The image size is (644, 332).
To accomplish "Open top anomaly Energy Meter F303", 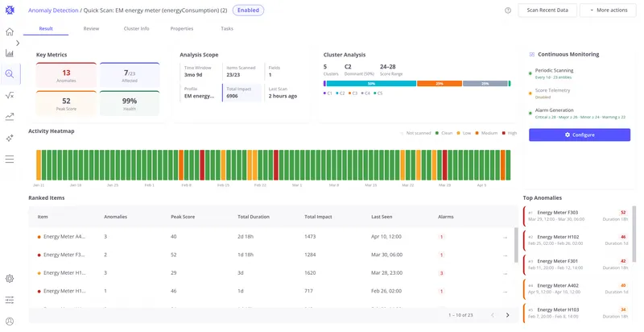I will [576, 216].
